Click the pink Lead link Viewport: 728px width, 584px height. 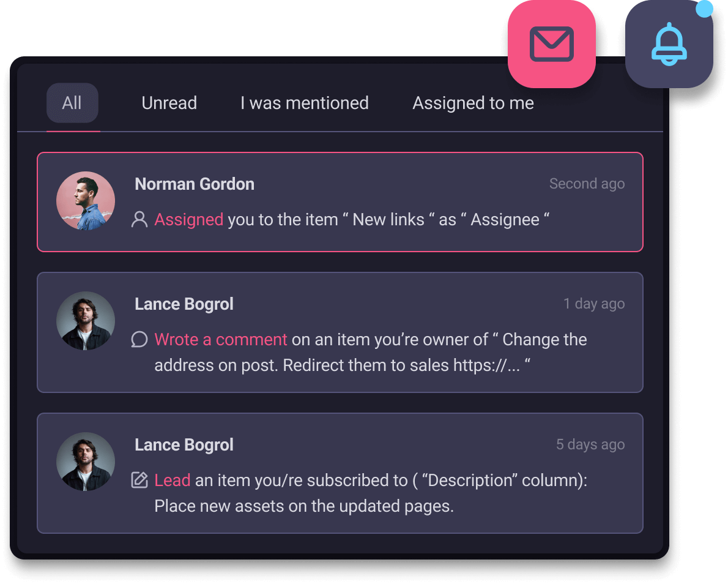173,480
